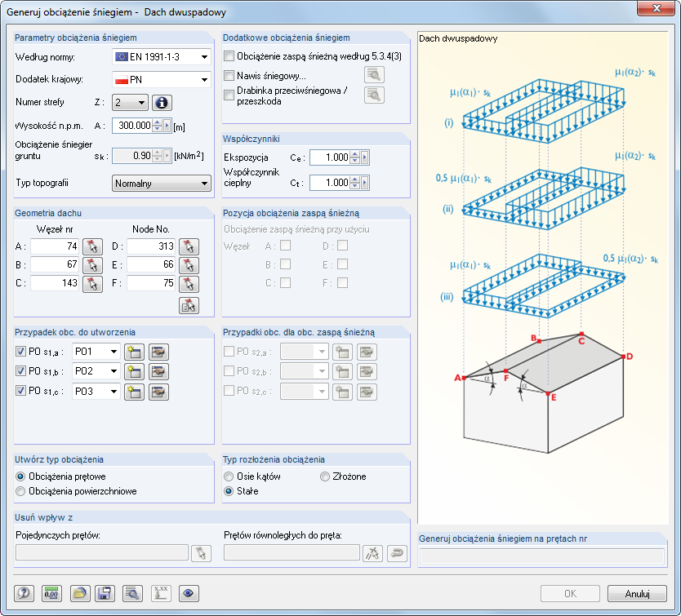681x616 pixels.
Task: Adjust Wysokość n.p.m. value spinner
Action: point(158,126)
